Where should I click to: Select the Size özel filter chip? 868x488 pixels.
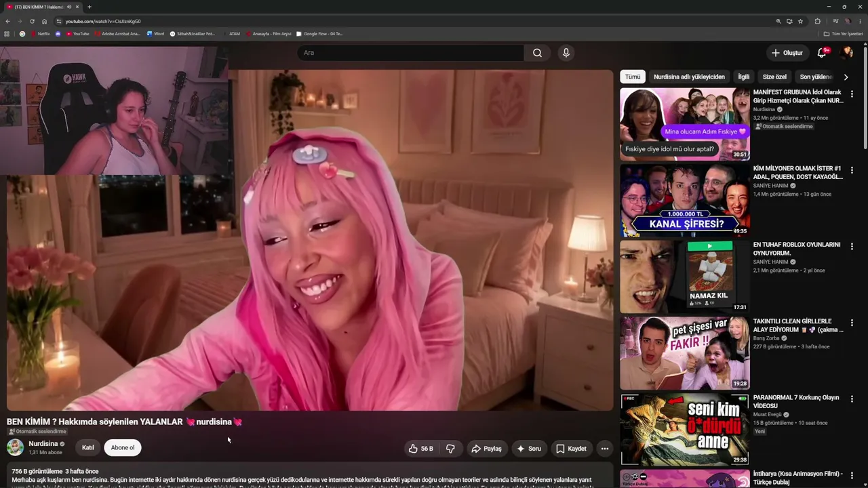pyautogui.click(x=774, y=77)
